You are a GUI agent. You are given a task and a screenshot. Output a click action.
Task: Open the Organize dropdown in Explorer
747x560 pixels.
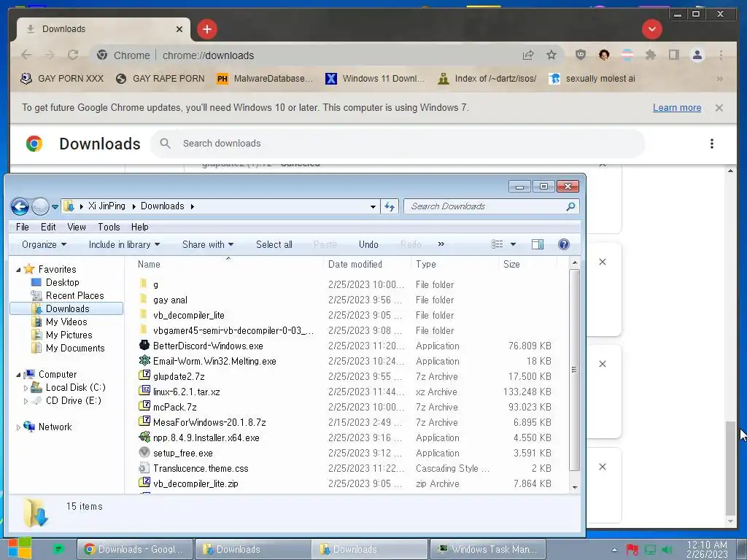(44, 244)
